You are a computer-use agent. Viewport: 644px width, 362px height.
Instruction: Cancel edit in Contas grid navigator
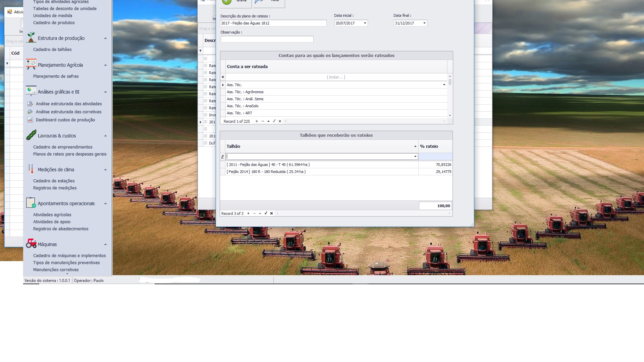point(280,121)
